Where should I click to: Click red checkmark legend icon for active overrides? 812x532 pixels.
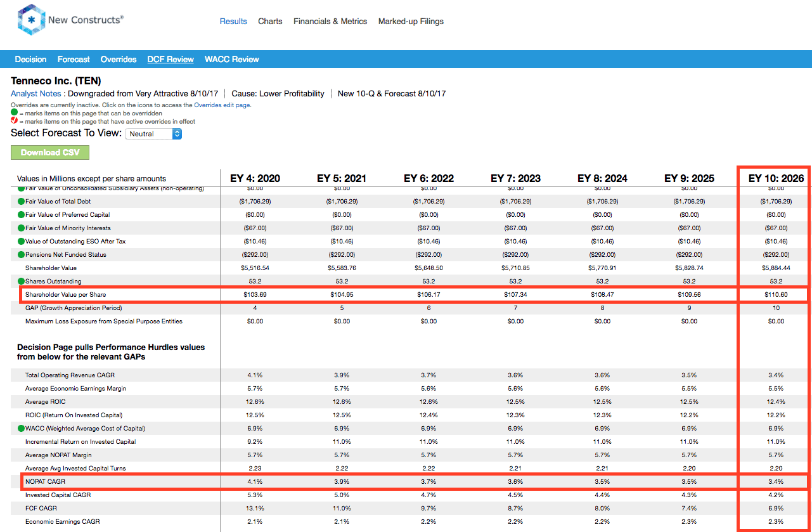(x=14, y=121)
